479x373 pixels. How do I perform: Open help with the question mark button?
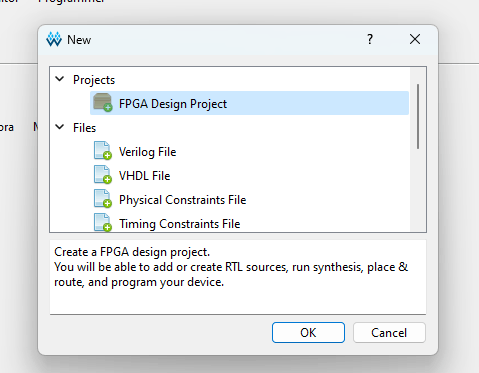click(370, 39)
